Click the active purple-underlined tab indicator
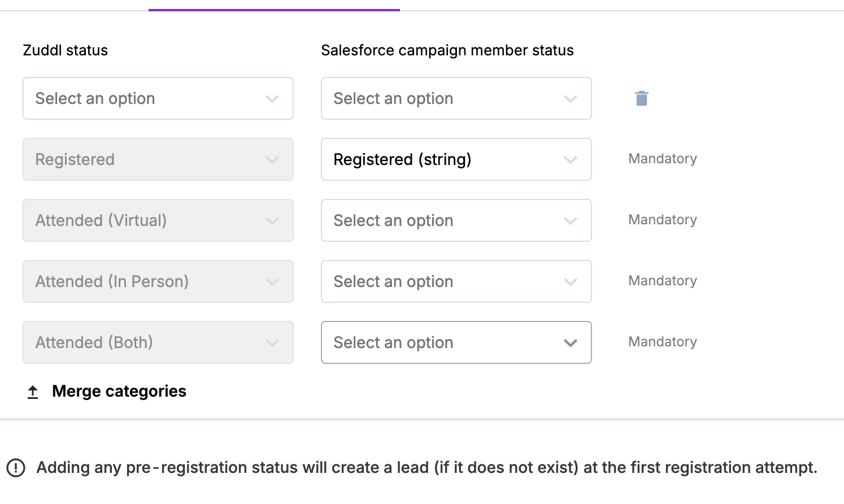Viewport: 844px width, 504px height. click(274, 9)
